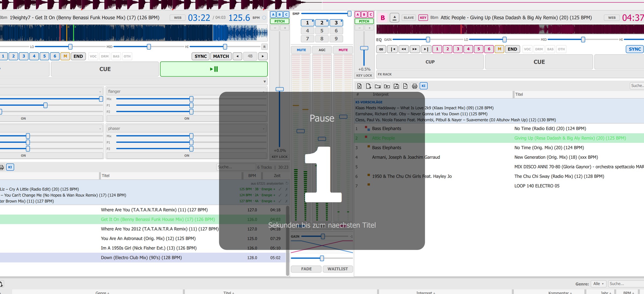Click the BPM beat indicator circle on left deck
This screenshot has width=644, height=294.
[264, 18]
